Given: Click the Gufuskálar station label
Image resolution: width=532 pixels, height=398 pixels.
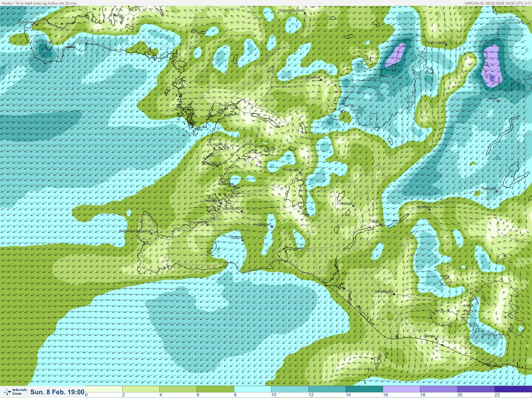Looking at the screenshot, I should 26,22.
